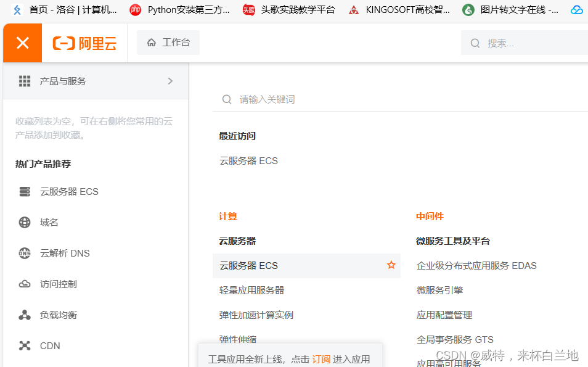Open bookmark KINGOSOFT高校智
Screen dimensions: 588x367
pyautogui.click(x=399, y=10)
